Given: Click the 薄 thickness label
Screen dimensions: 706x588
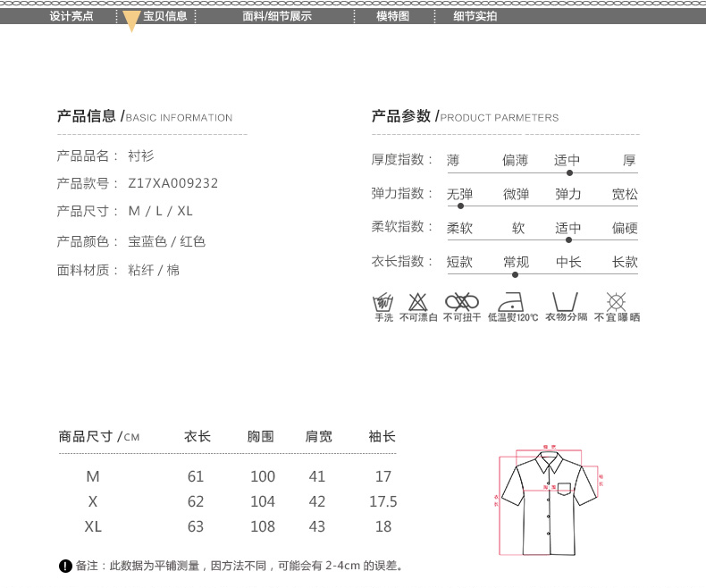Looking at the screenshot, I should [453, 160].
